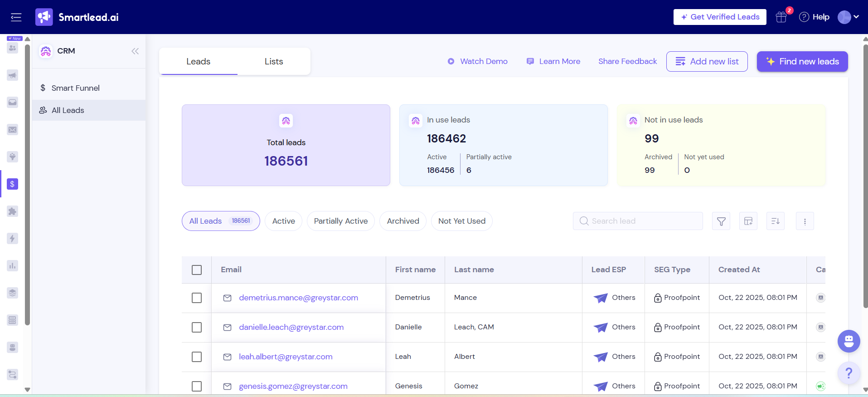Open the Help link in header
This screenshot has height=397, width=868.
point(815,17)
